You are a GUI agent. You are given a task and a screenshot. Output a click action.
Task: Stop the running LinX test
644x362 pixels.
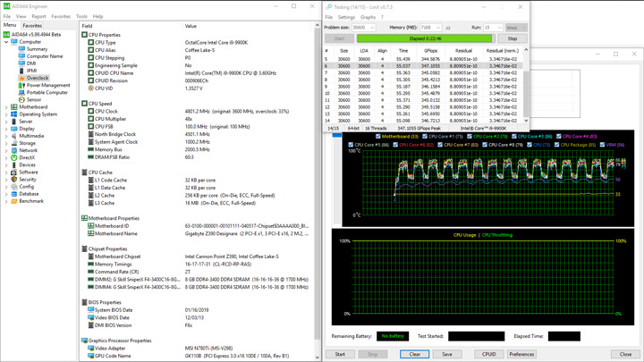(x=512, y=38)
